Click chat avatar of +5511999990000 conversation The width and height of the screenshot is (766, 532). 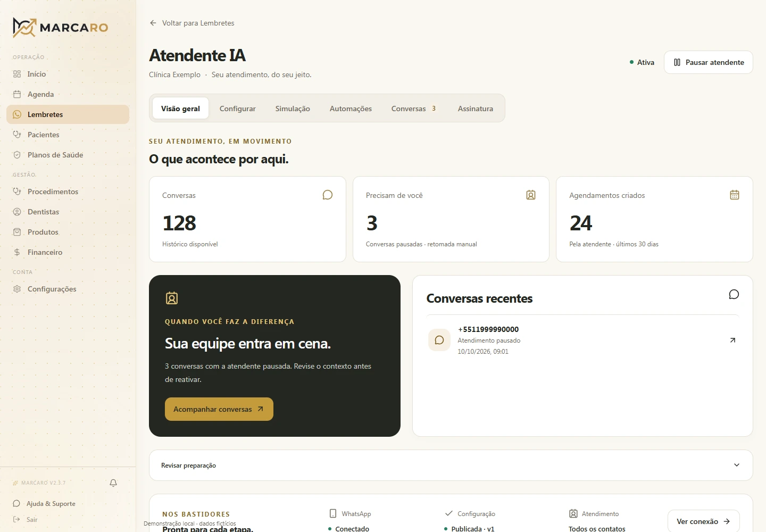[x=439, y=340]
